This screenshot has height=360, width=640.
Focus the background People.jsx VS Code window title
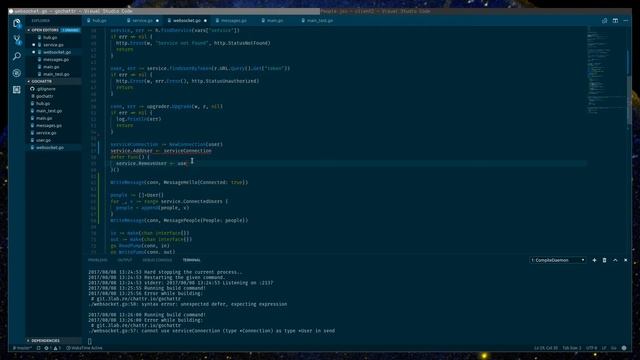coord(375,11)
